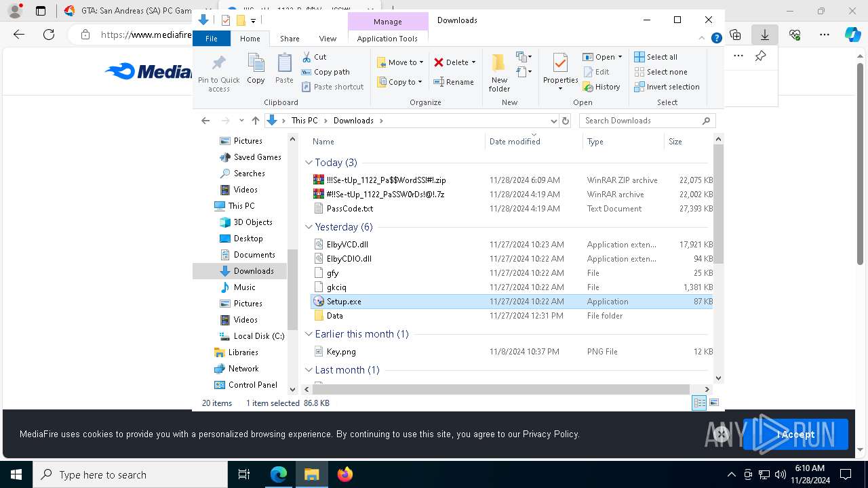Click the Pin to Quick access icon

pos(218,64)
